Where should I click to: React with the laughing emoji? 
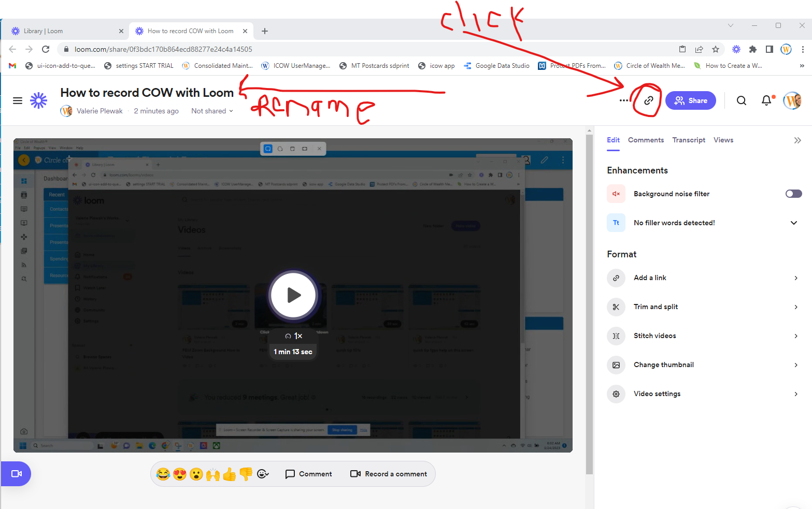coord(163,474)
